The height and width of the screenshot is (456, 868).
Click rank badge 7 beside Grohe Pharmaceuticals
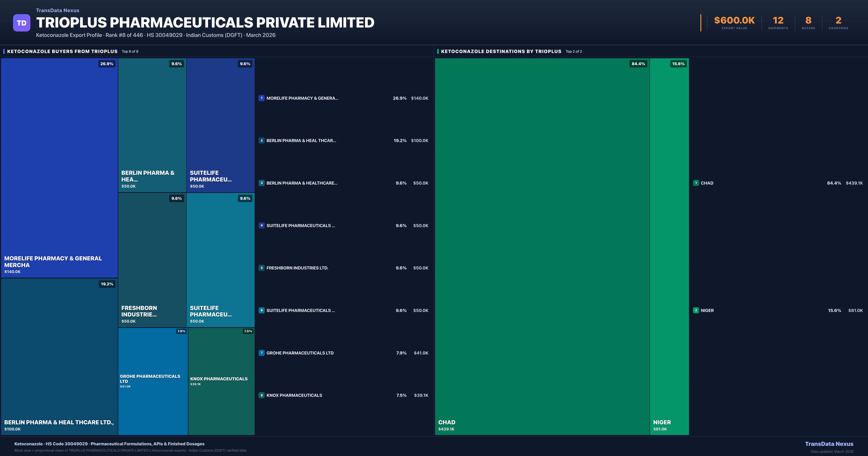coord(261,353)
